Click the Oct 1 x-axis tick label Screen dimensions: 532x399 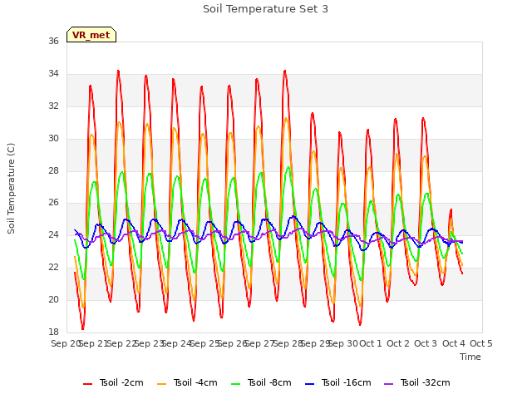[x=371, y=343]
